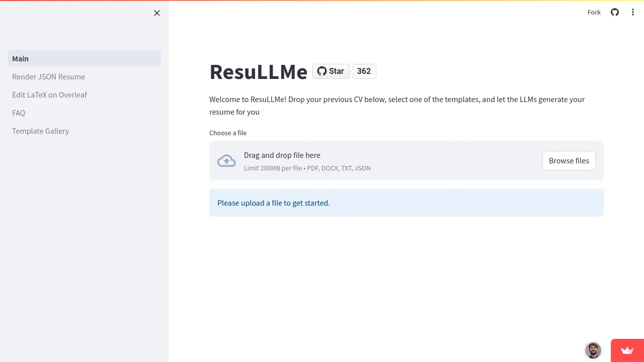Open Render JSON Resume page
This screenshot has height=362, width=644.
point(85,76)
